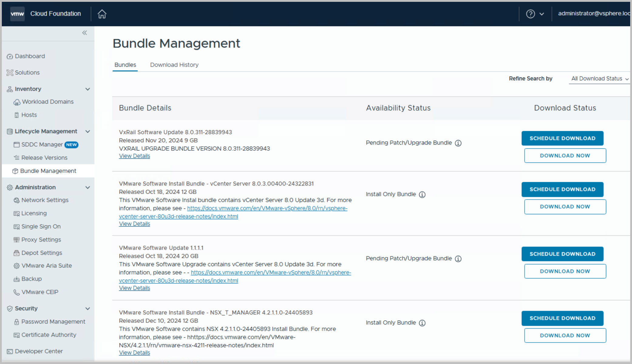Schedule download for VxRail Software Update
This screenshot has width=632, height=364.
click(562, 138)
